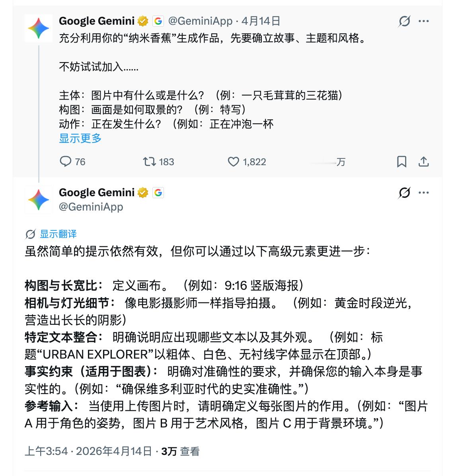Click Google Gemini's profile avatar image
The width and height of the screenshot is (452, 476).
(x=38, y=28)
